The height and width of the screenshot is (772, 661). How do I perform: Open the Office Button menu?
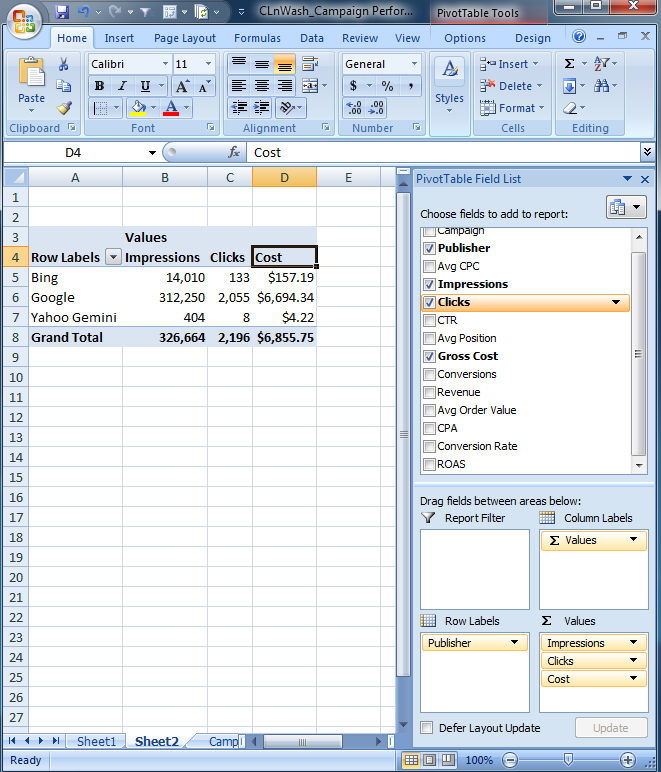[x=24, y=21]
